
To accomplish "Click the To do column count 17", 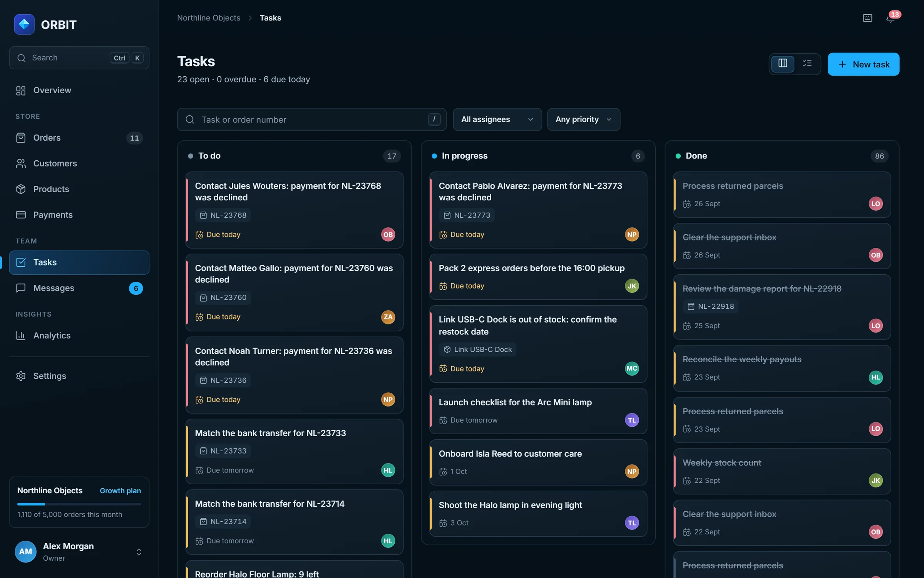I will [x=392, y=156].
